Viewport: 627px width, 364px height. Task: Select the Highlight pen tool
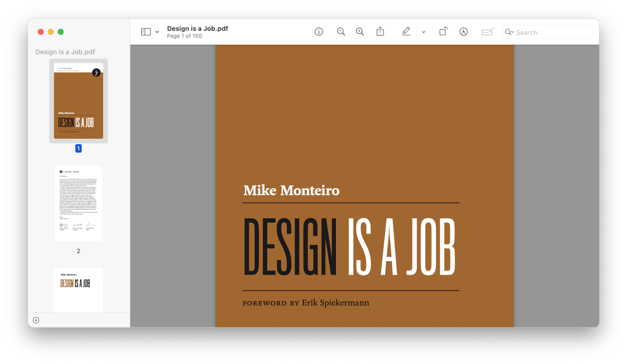click(406, 31)
